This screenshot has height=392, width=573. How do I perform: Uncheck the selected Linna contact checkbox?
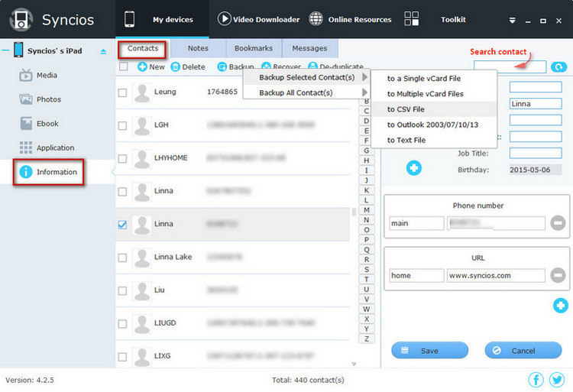(122, 225)
